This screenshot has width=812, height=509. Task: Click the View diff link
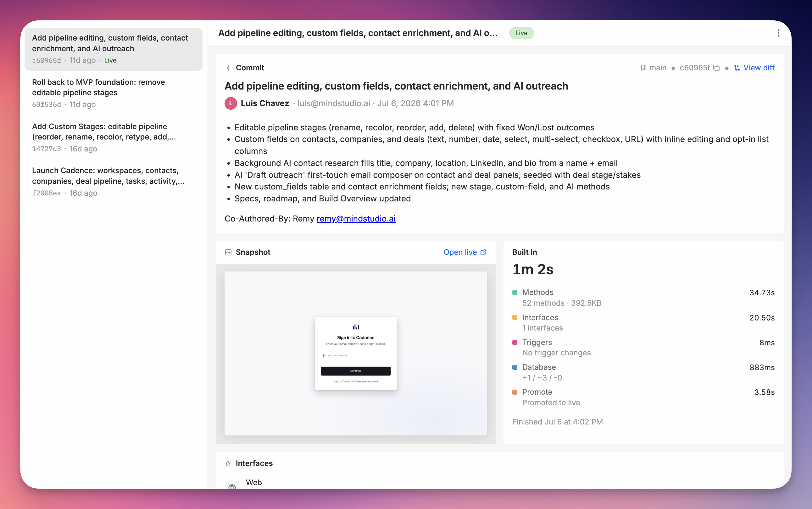(x=754, y=68)
